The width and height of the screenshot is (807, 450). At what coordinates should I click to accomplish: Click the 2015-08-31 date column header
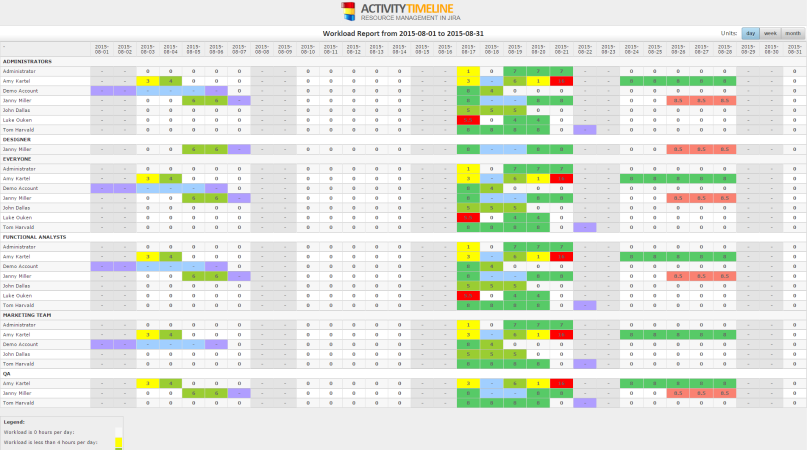794,48
